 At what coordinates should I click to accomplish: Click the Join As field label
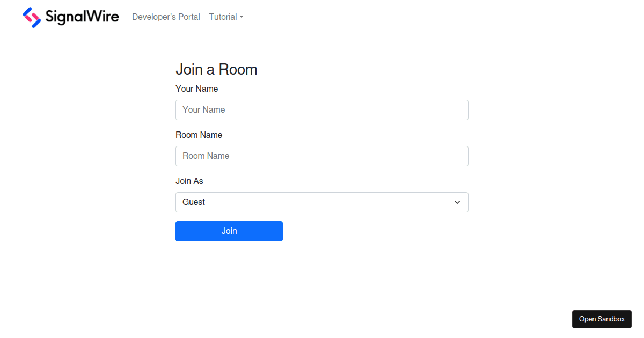[189, 181]
